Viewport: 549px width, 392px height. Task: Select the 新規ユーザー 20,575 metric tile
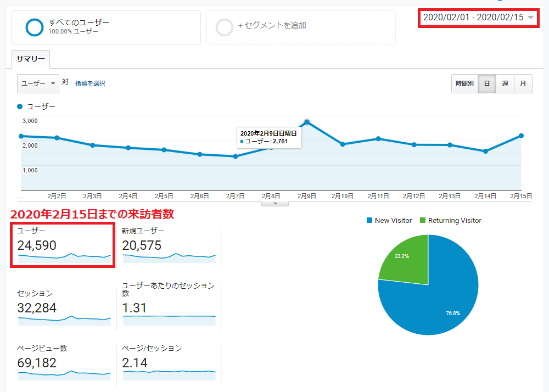tap(169, 247)
